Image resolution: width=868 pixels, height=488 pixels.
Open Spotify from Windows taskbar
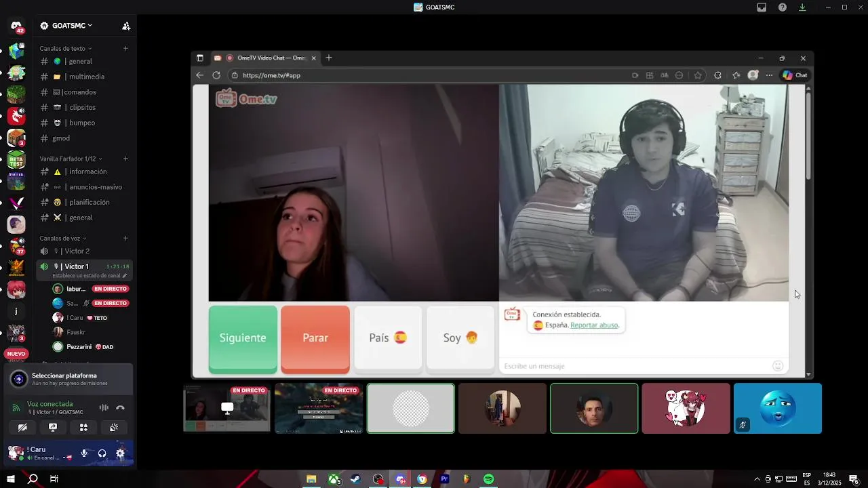point(489,479)
